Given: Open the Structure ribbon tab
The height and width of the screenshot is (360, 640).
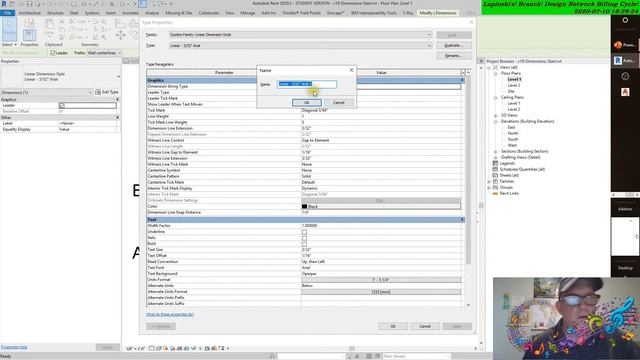Looking at the screenshot, I should pos(55,13).
